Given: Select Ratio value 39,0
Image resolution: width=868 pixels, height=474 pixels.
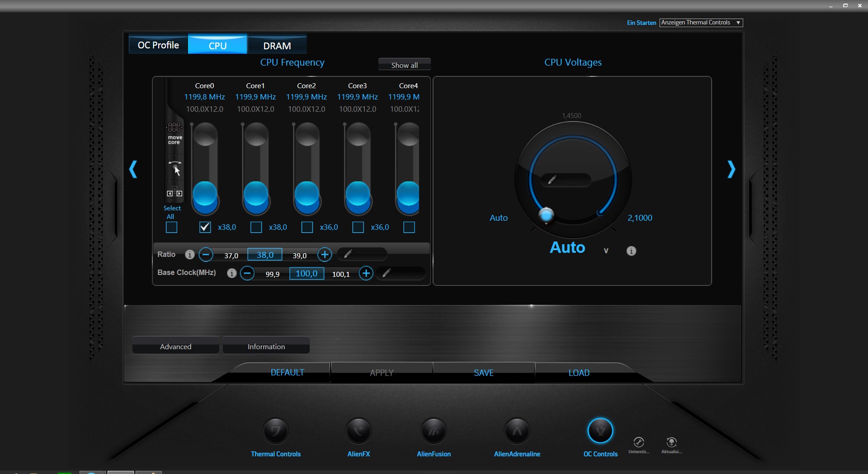Looking at the screenshot, I should (x=300, y=256).
